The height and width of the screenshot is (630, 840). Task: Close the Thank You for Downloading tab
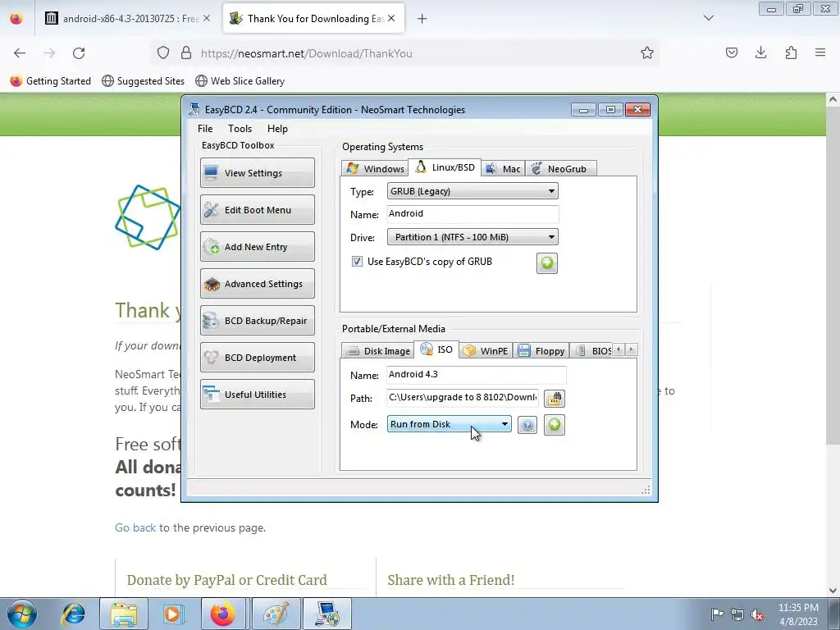(391, 19)
